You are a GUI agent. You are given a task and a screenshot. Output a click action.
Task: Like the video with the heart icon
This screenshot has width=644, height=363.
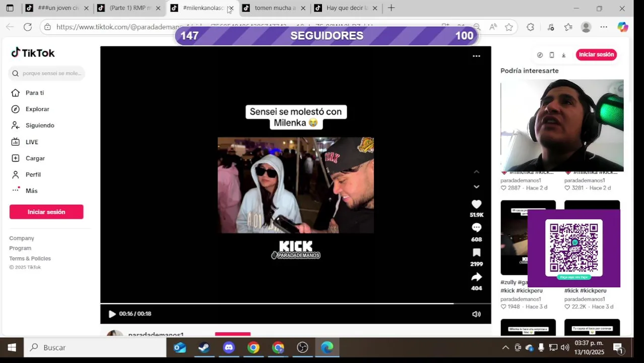pos(476,204)
